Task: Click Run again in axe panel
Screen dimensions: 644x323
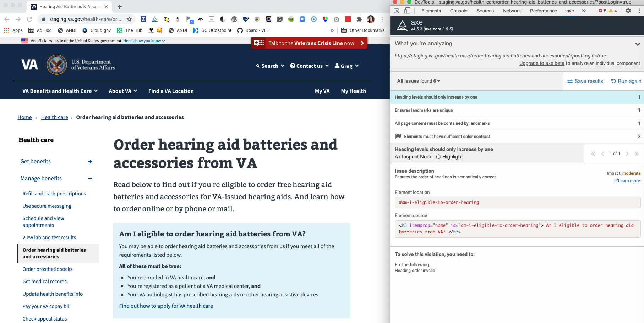Action: coord(626,81)
